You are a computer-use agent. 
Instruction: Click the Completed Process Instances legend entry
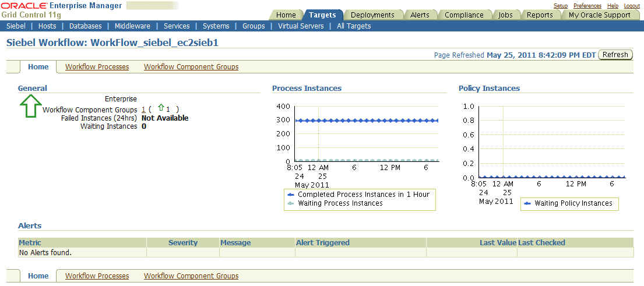coord(359,194)
